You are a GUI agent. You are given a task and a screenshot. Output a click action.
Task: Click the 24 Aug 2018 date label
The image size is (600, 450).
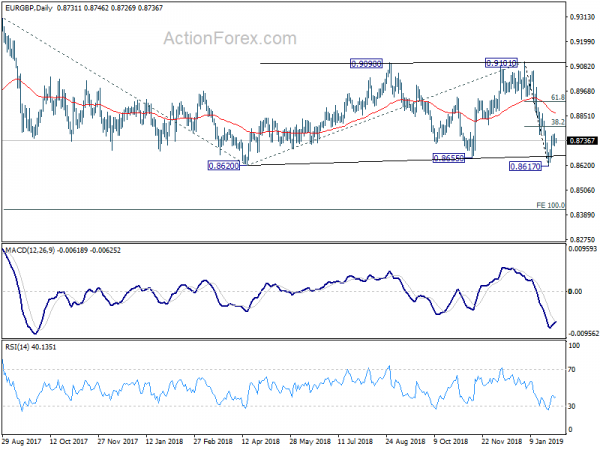405,442
